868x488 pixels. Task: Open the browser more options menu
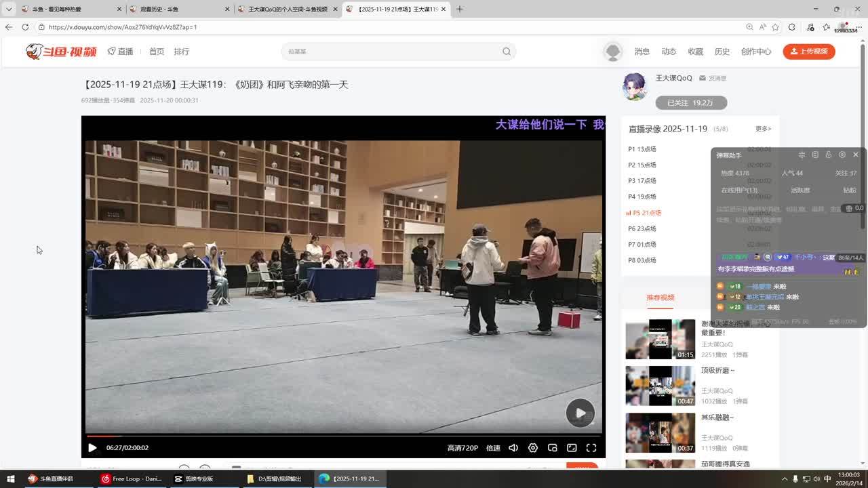point(859,27)
